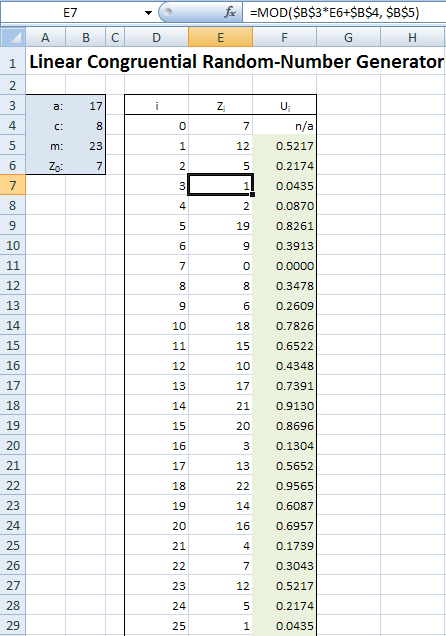
Task: Click cell with value 0.6087
Action: click(285, 506)
